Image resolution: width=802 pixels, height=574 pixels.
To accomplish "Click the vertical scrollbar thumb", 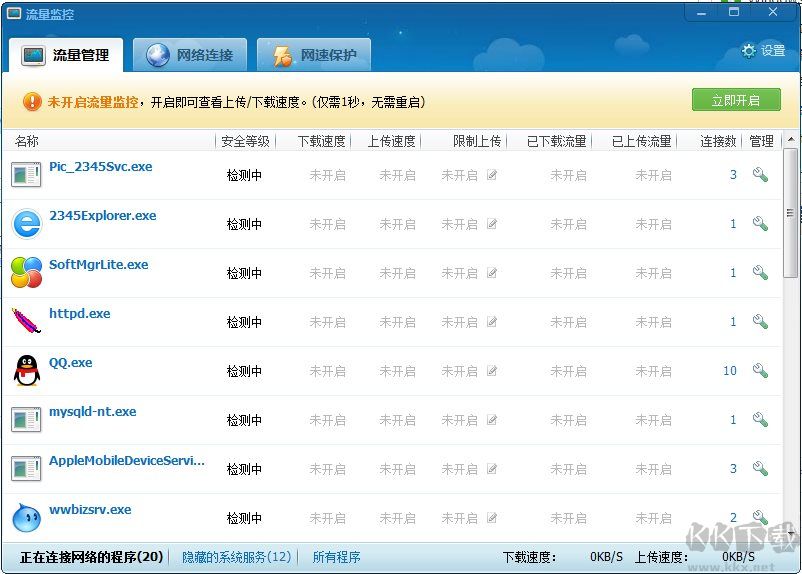I will pos(790,210).
